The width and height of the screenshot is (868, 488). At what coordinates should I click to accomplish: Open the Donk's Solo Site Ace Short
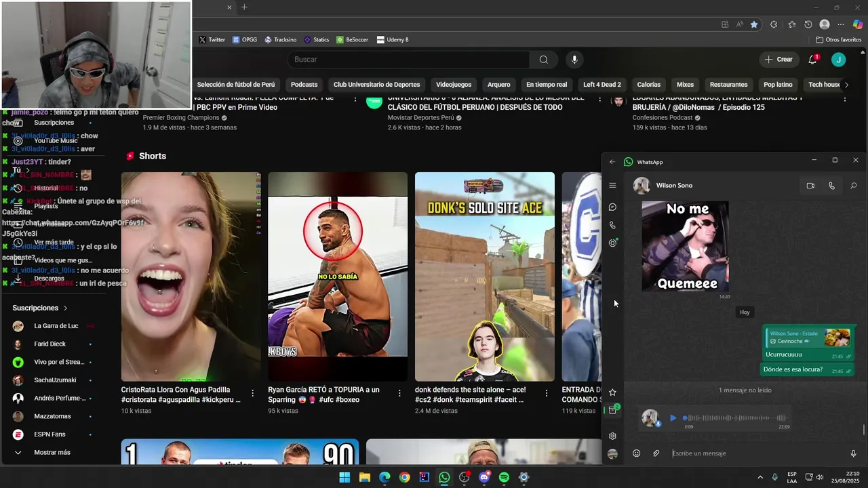point(485,277)
